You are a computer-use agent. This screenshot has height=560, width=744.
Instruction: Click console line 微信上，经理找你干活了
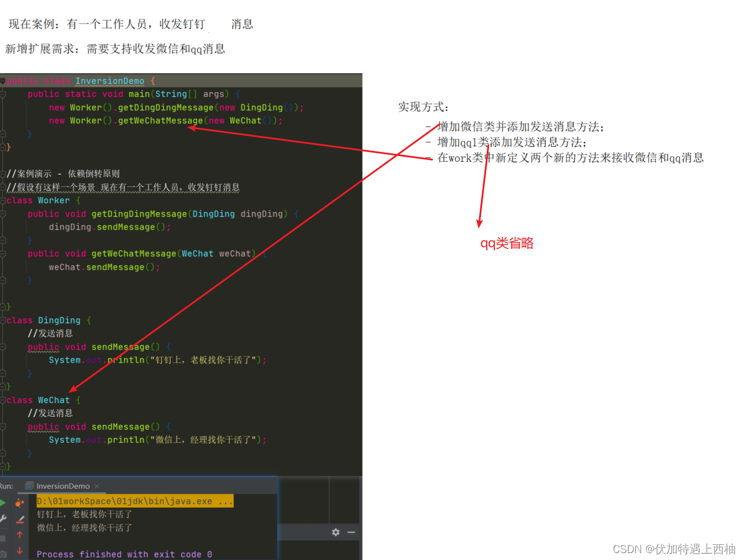pyautogui.click(x=85, y=528)
